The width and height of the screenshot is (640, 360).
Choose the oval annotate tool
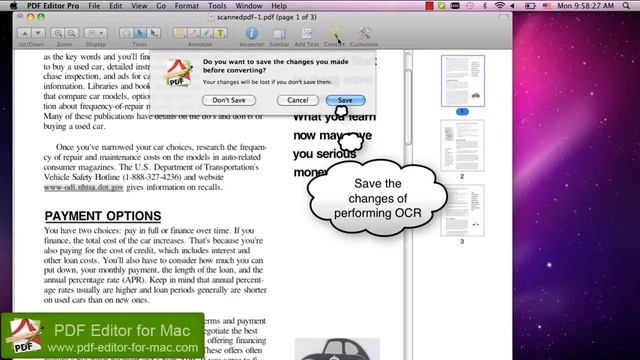[x=180, y=33]
